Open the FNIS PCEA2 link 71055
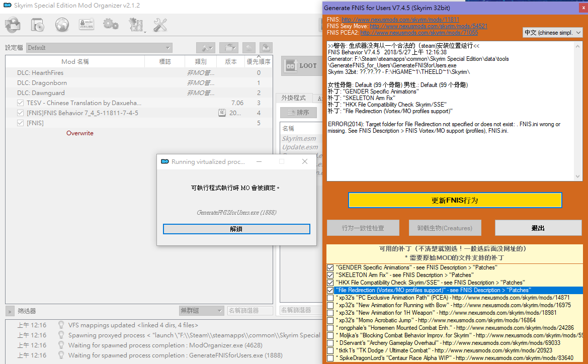 [x=419, y=33]
